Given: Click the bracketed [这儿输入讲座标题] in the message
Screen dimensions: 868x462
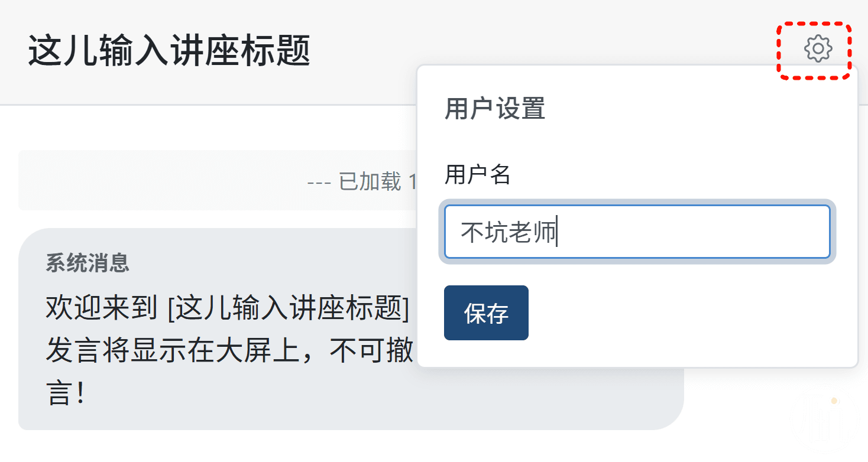Looking at the screenshot, I should pos(289,308).
